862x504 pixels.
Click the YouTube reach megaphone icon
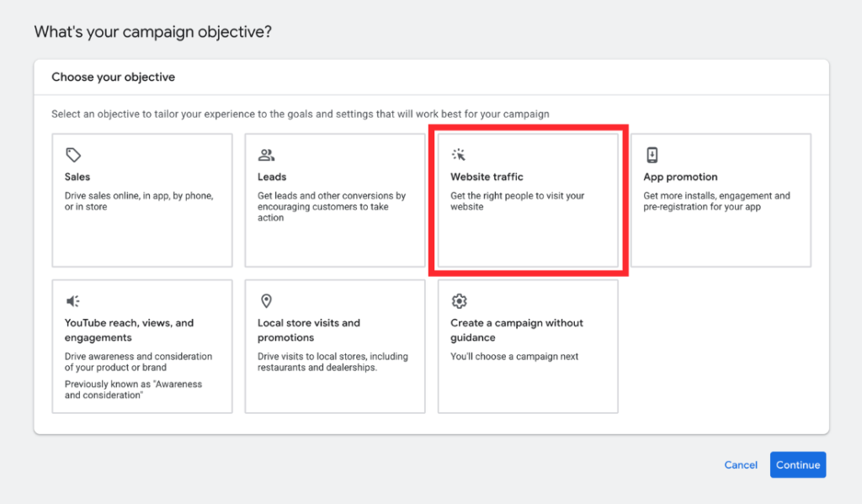point(73,300)
